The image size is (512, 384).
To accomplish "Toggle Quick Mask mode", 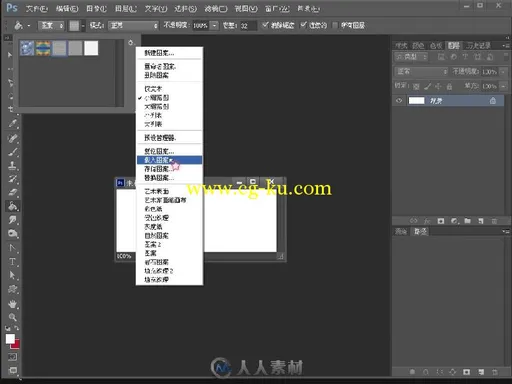I will pyautogui.click(x=12, y=357).
